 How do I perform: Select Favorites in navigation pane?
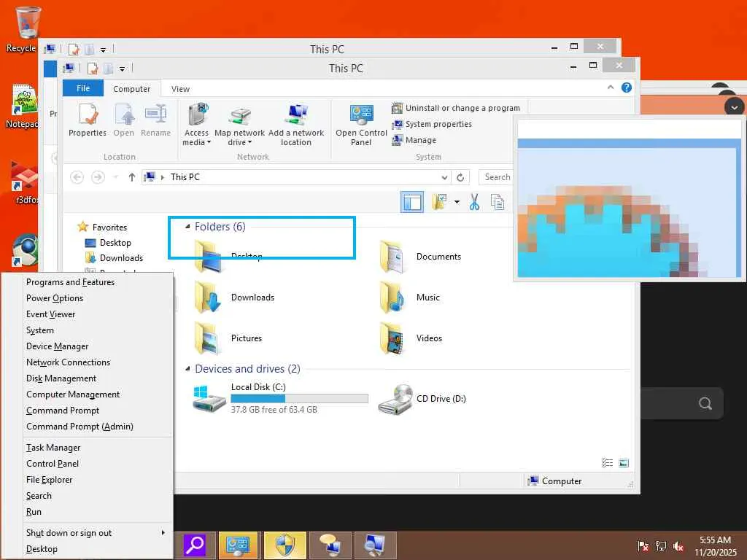(x=109, y=227)
